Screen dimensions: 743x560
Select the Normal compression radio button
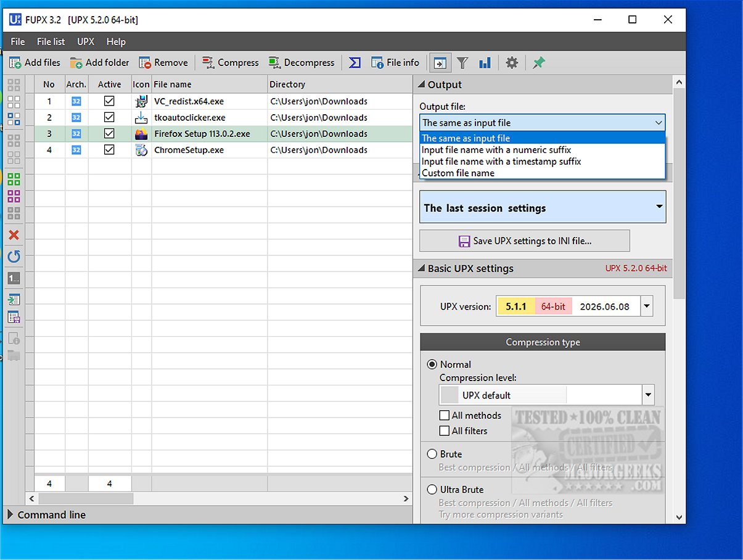click(x=432, y=364)
